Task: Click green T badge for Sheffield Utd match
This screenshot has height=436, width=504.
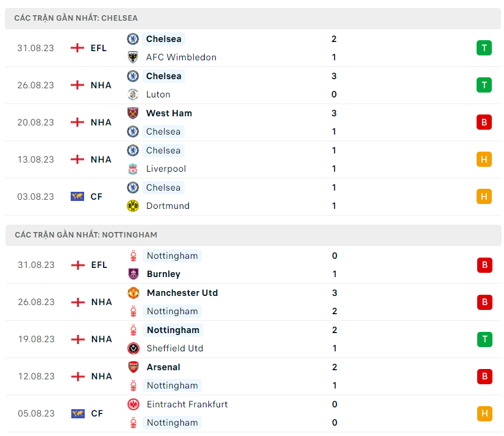Action: [484, 339]
